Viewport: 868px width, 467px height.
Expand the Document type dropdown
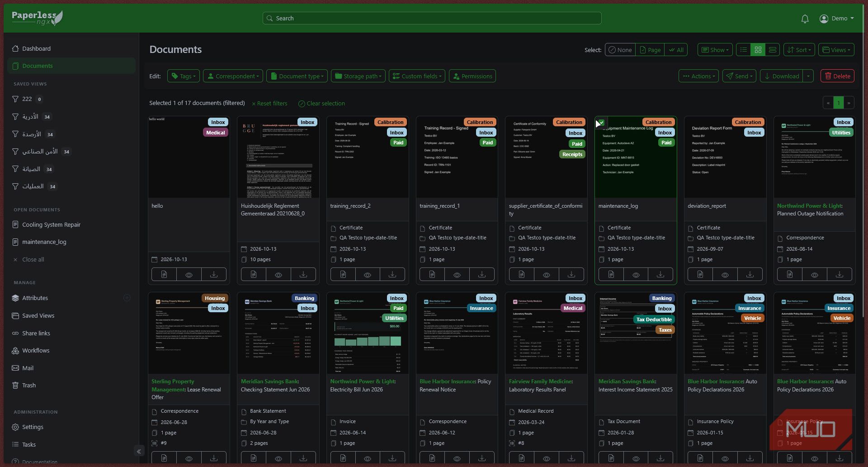(297, 76)
